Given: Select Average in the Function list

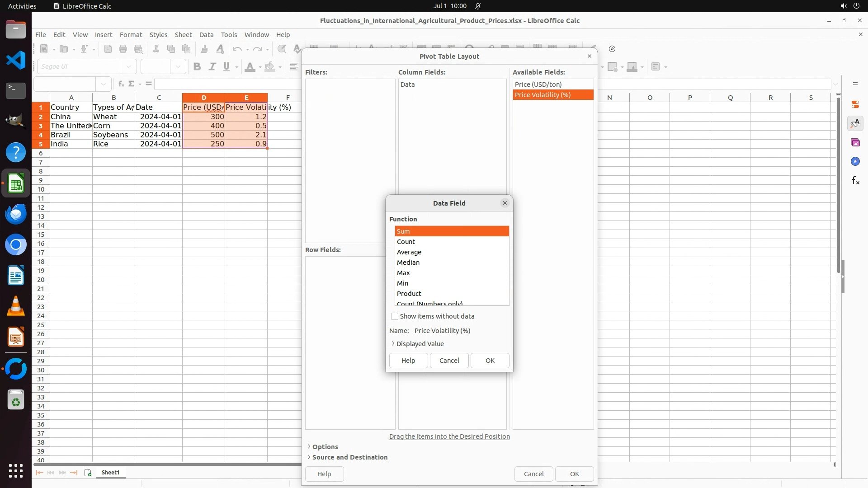Looking at the screenshot, I should (409, 252).
